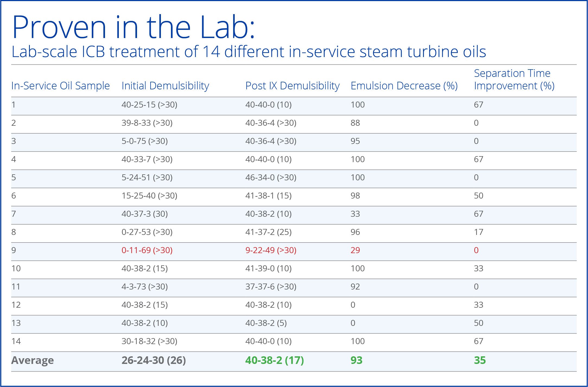Click the sample 7 emulsion decrease '33'
588x387 pixels.
(355, 214)
